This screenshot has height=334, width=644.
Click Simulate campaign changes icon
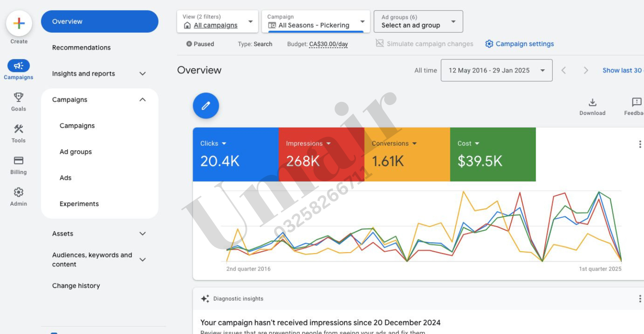(380, 43)
